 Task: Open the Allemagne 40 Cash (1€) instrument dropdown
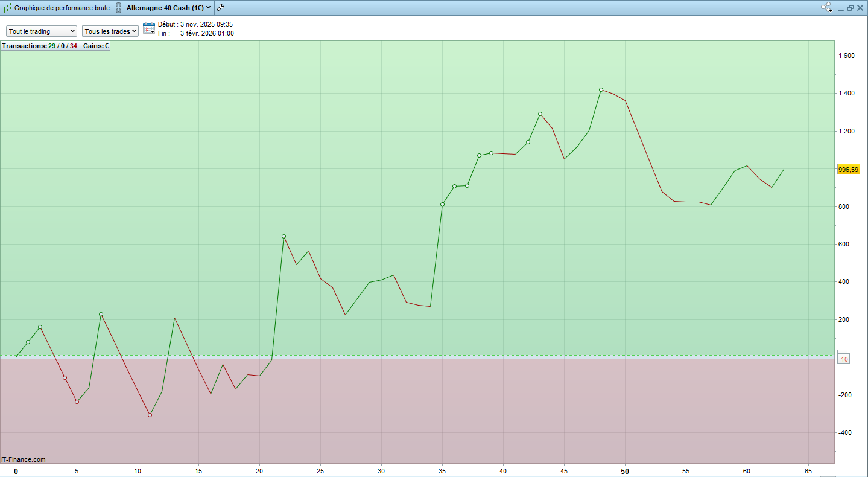click(x=168, y=8)
